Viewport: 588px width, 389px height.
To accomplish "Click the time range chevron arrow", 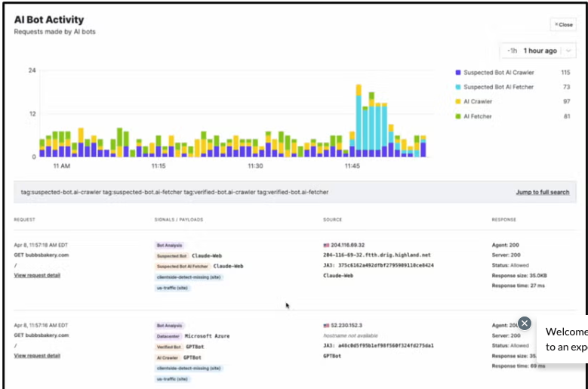I will [x=568, y=51].
